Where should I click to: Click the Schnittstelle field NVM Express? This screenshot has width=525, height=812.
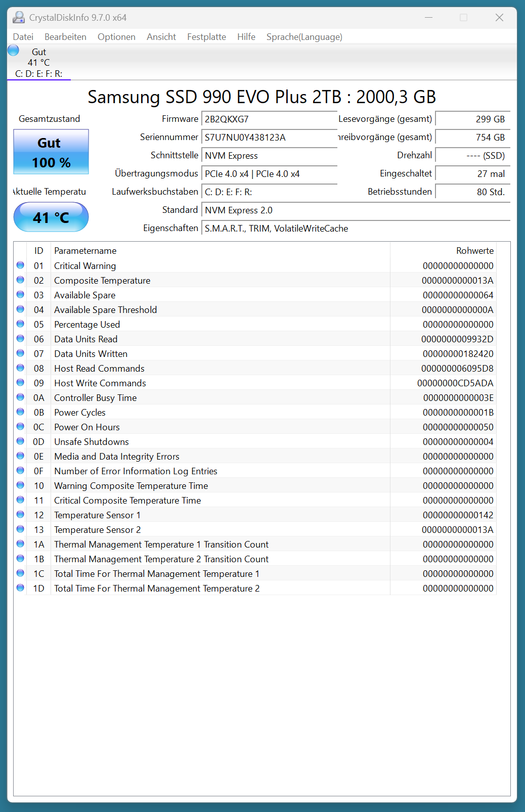pyautogui.click(x=269, y=156)
